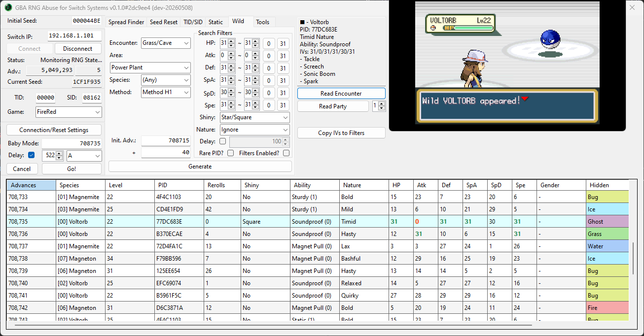Adjust the Baby Mode delay 522 spinner
The height and width of the screenshot is (336, 644).
point(53,156)
